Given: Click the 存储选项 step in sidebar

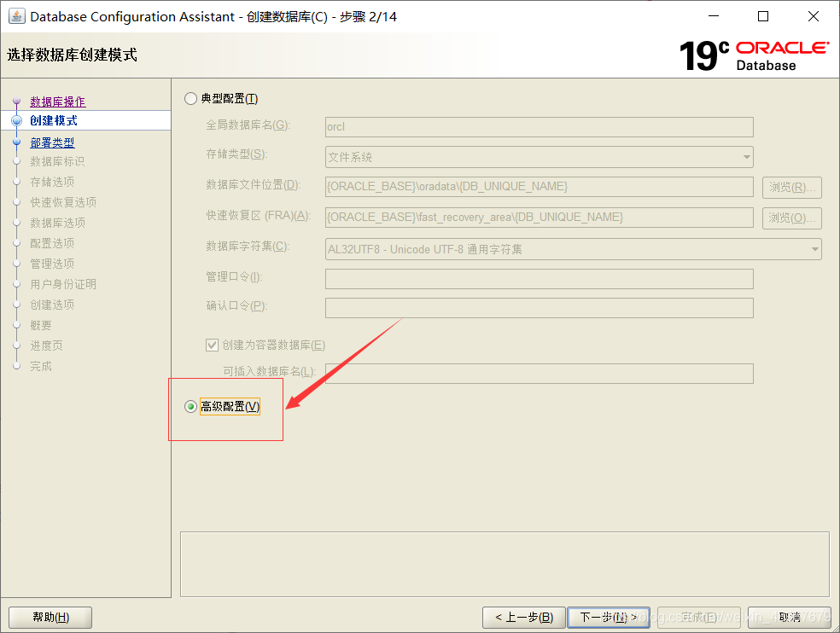Looking at the screenshot, I should pyautogui.click(x=52, y=182).
